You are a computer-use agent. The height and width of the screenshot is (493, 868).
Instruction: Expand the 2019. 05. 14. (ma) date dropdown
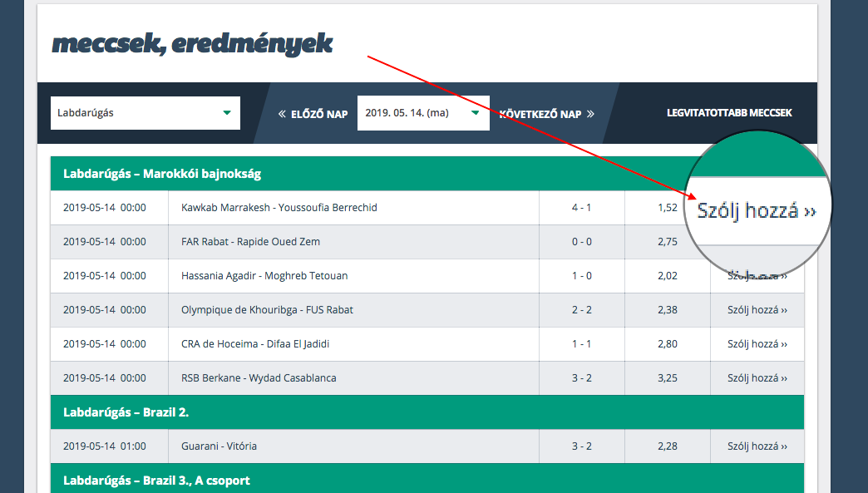423,113
